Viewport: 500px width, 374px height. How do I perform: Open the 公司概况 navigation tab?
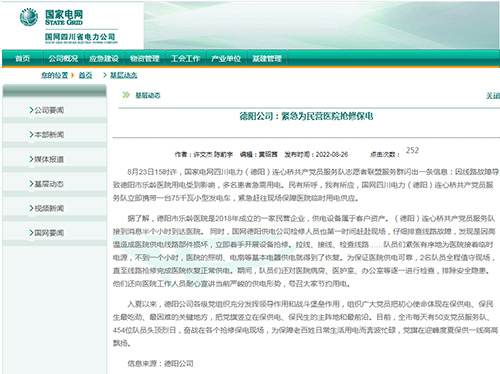[x=63, y=59]
